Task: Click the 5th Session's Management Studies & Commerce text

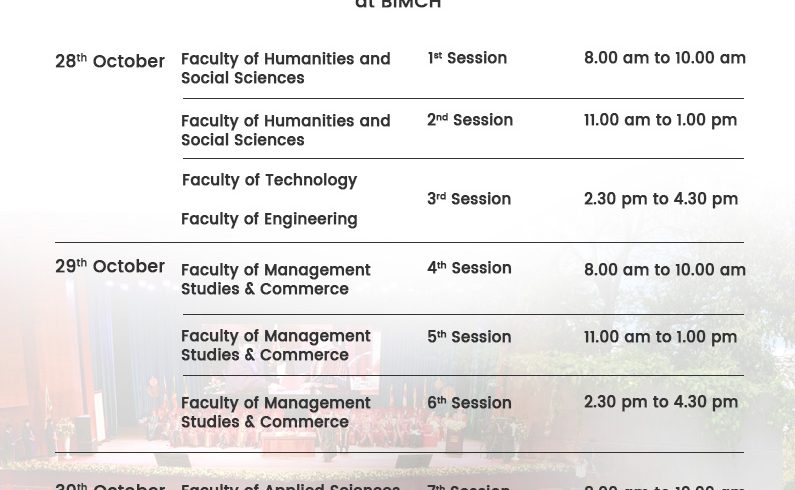Action: click(275, 345)
